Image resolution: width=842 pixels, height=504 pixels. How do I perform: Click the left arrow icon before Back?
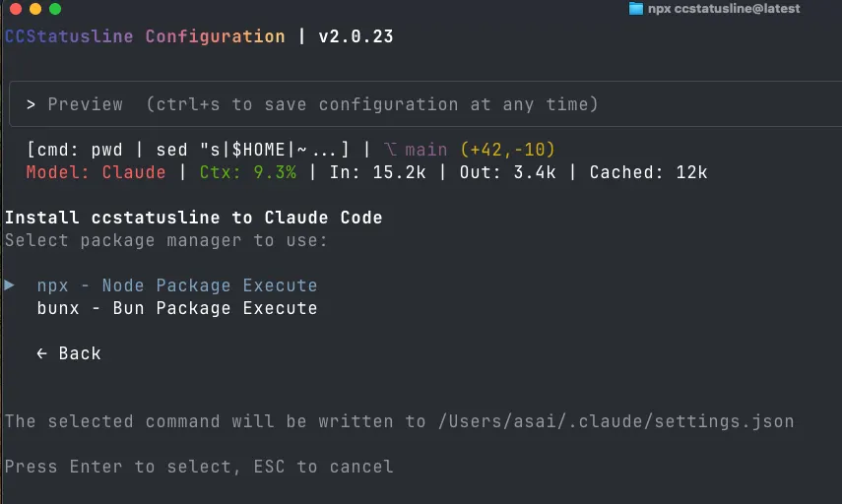pos(42,353)
